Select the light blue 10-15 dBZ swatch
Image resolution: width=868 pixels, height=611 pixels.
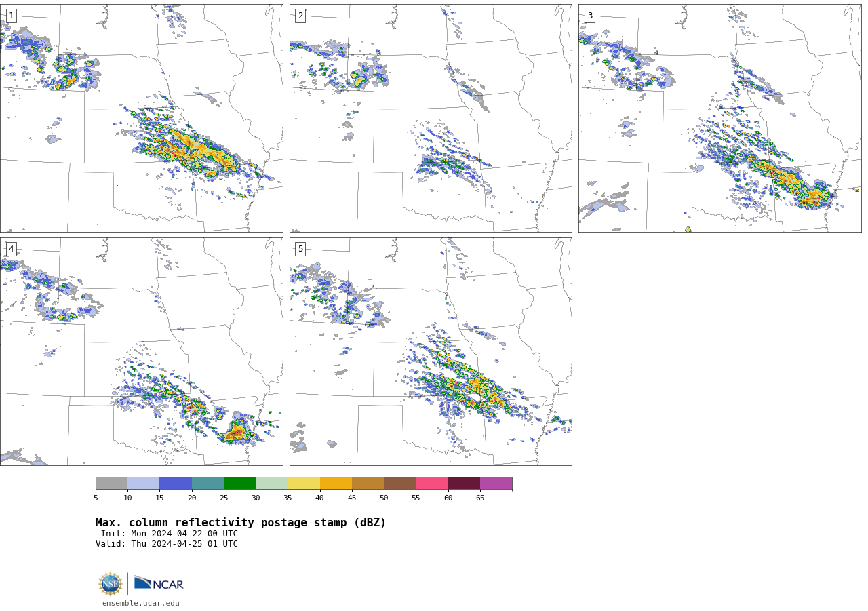point(143,484)
